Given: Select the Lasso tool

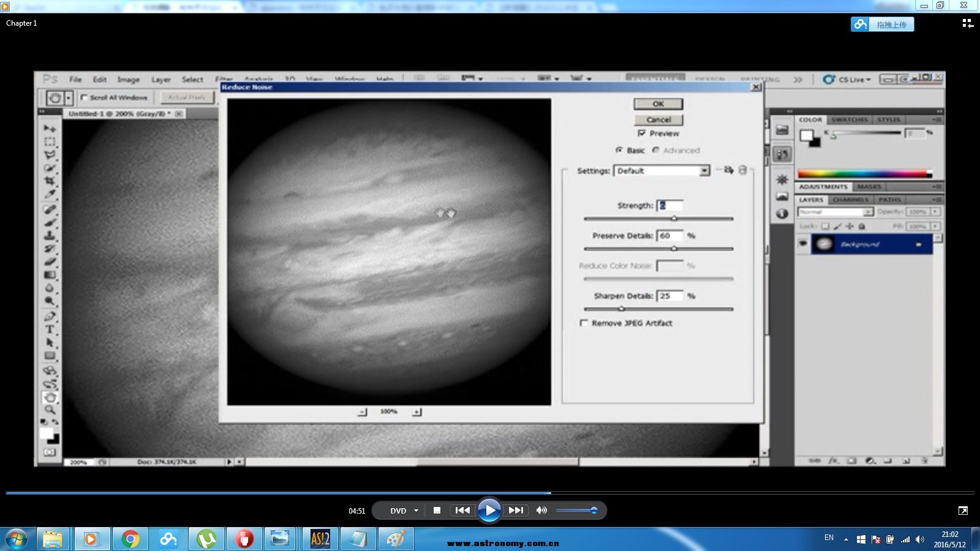Looking at the screenshot, I should (50, 154).
